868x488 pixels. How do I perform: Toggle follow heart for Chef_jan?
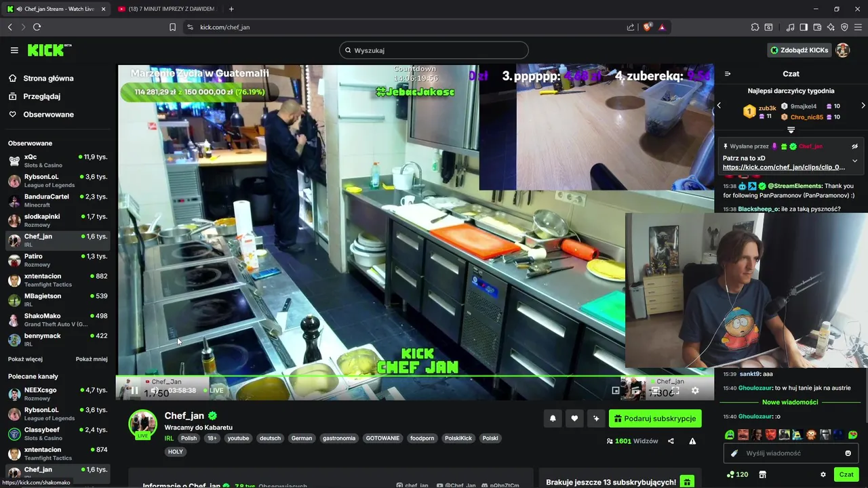[574, 419]
